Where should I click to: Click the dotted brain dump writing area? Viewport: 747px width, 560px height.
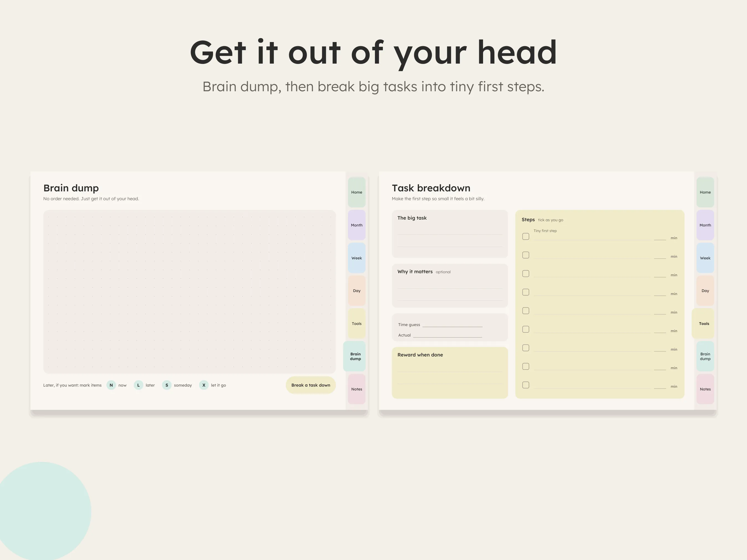tap(190, 292)
